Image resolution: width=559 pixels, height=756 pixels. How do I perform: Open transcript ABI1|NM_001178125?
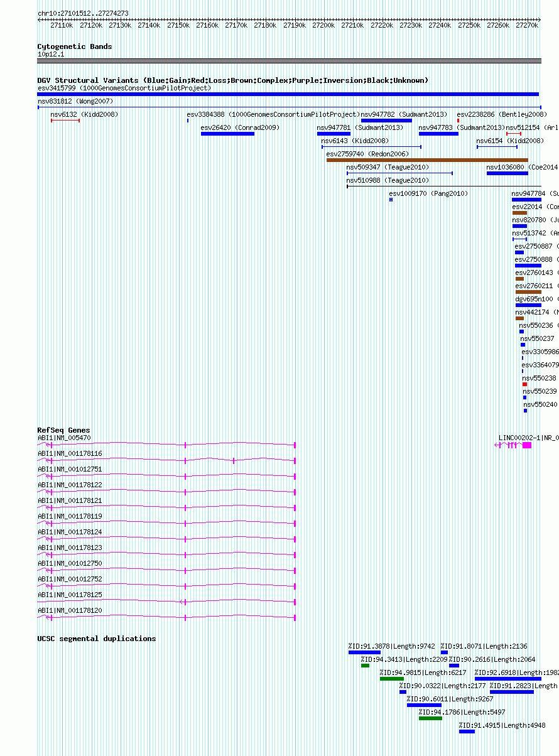pyautogui.click(x=70, y=595)
